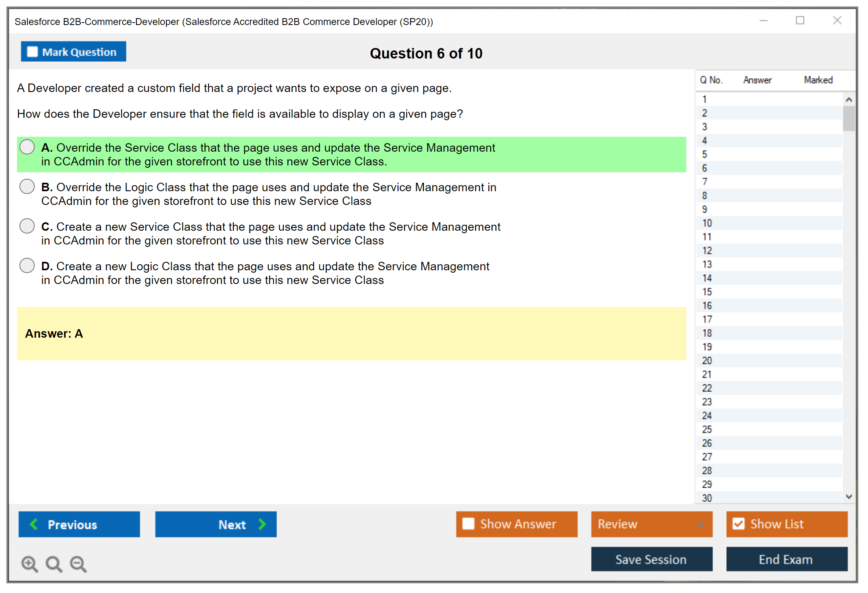Choose option C about new Service Class

point(27,226)
